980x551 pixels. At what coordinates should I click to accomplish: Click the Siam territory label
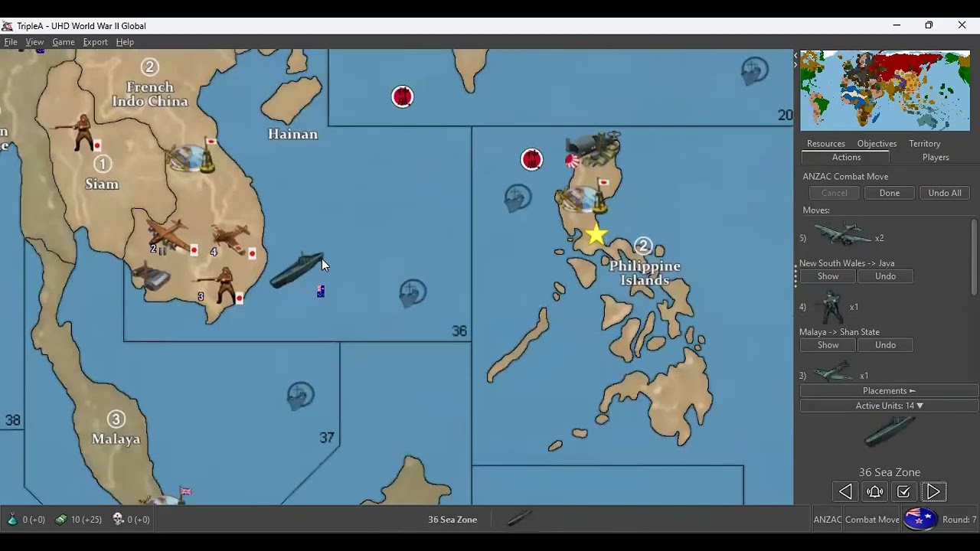[102, 184]
